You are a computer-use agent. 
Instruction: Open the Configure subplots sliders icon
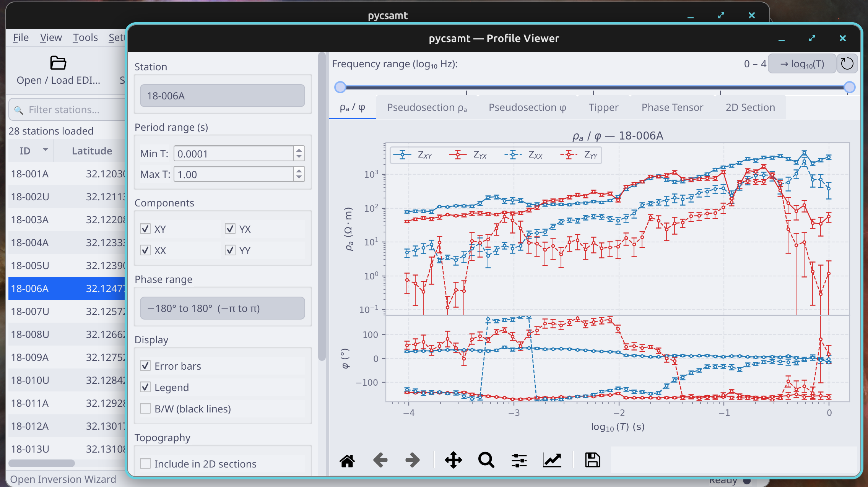point(519,460)
